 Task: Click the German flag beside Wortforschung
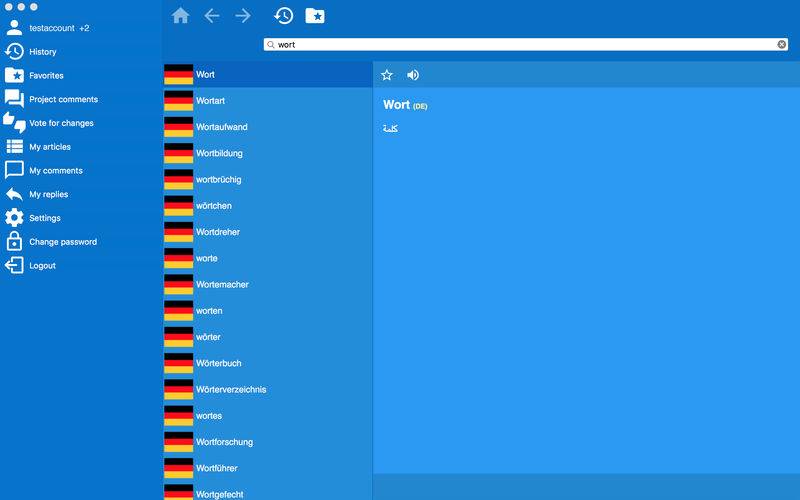(x=179, y=442)
